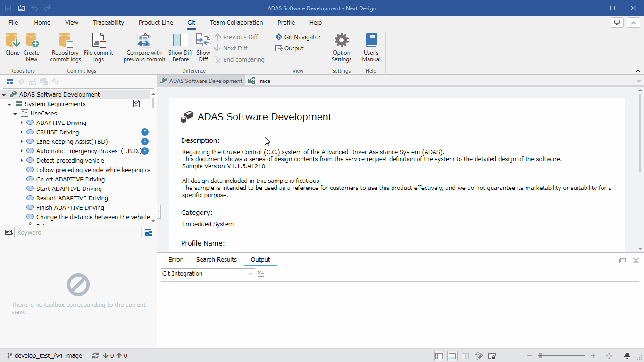The width and height of the screenshot is (644, 362).
Task: Click Compare with previous commit
Action: click(144, 47)
